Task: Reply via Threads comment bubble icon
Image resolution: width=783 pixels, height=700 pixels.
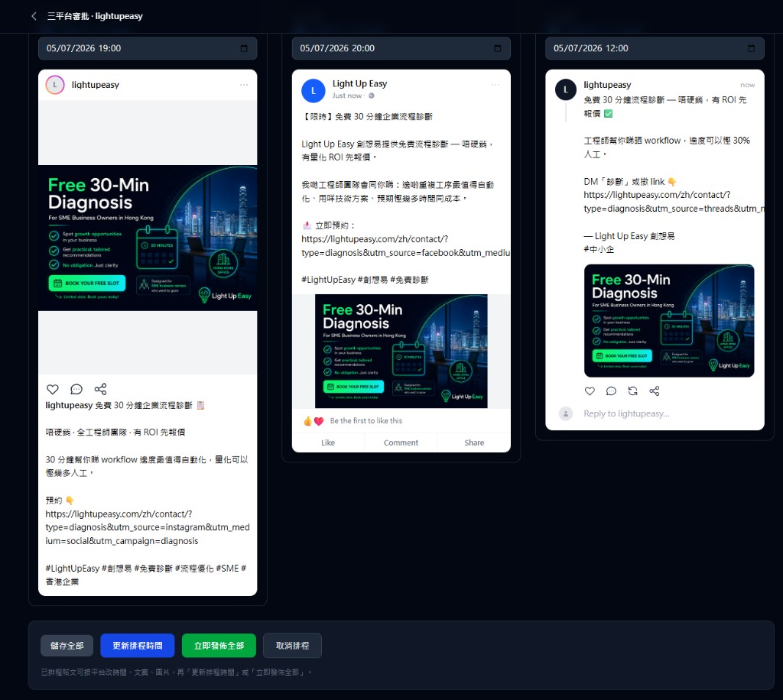Action: 611,391
